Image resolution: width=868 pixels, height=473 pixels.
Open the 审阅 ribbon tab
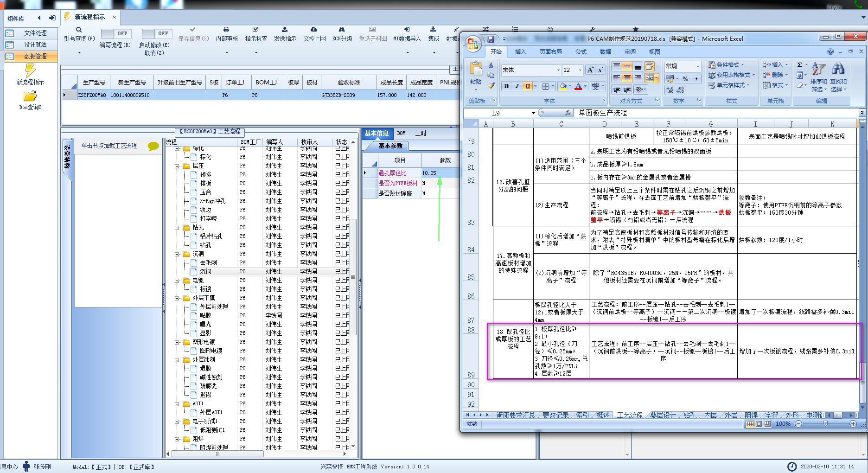click(x=630, y=52)
